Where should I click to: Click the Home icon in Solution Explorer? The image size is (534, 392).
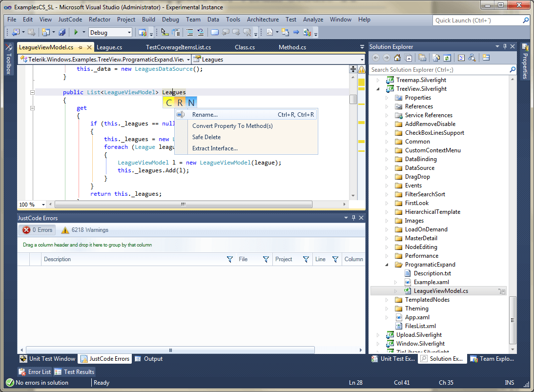point(397,58)
